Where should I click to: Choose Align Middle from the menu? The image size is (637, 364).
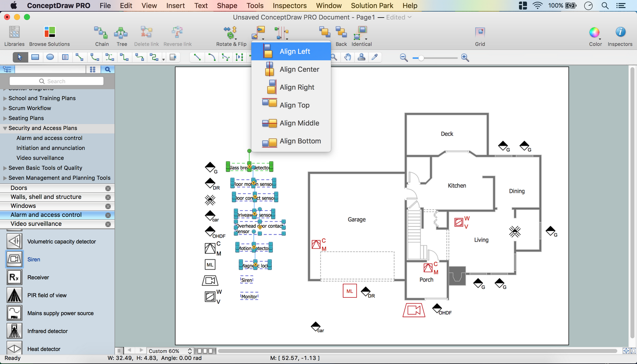pyautogui.click(x=299, y=123)
